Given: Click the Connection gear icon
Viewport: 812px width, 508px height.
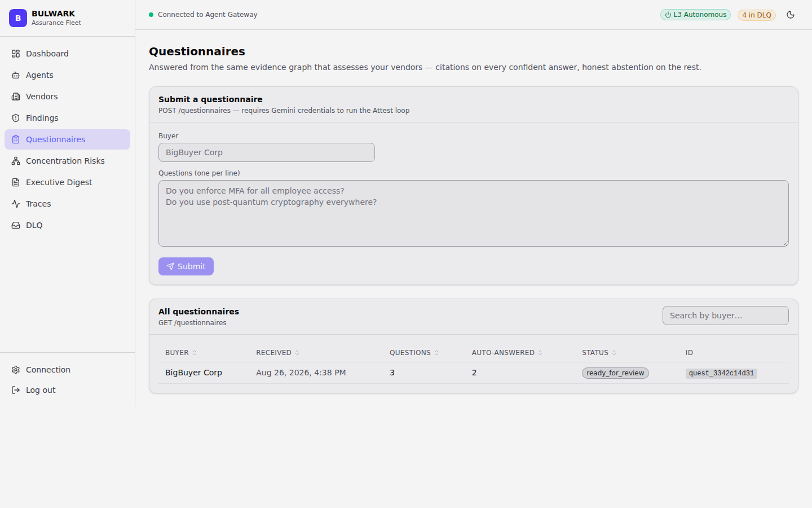Looking at the screenshot, I should click(x=16, y=370).
